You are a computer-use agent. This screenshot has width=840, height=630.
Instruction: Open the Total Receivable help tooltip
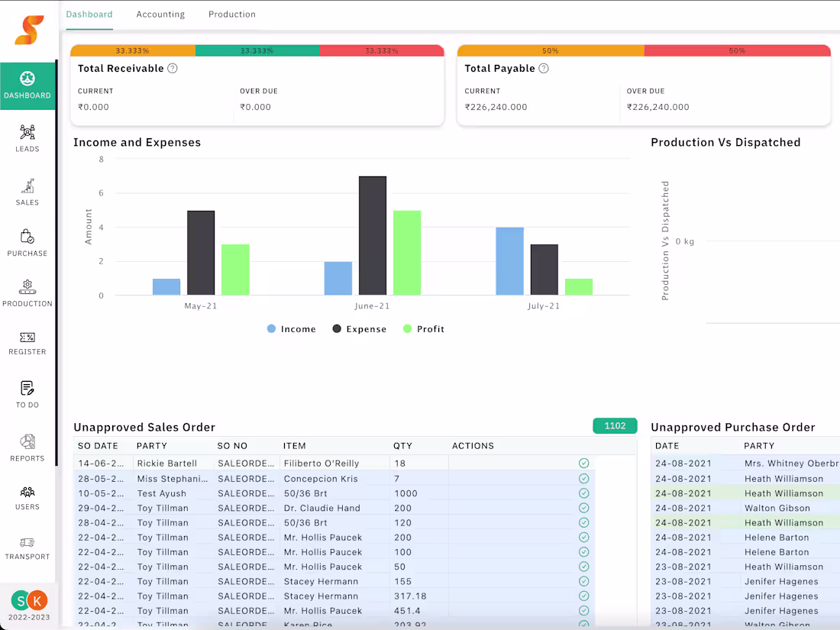(x=172, y=68)
